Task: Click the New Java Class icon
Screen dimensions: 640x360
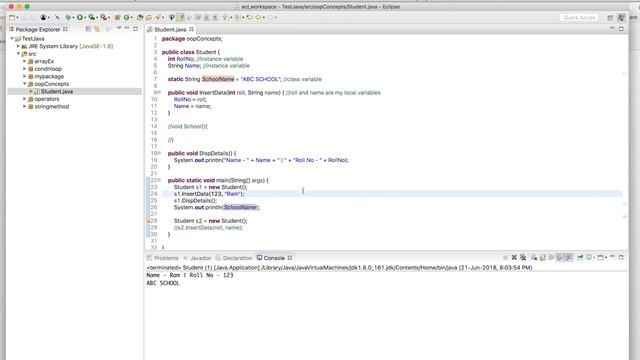Action: [127, 18]
